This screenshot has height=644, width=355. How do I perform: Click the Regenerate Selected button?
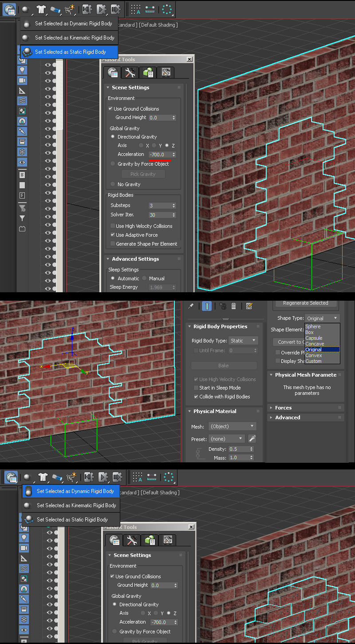306,303
